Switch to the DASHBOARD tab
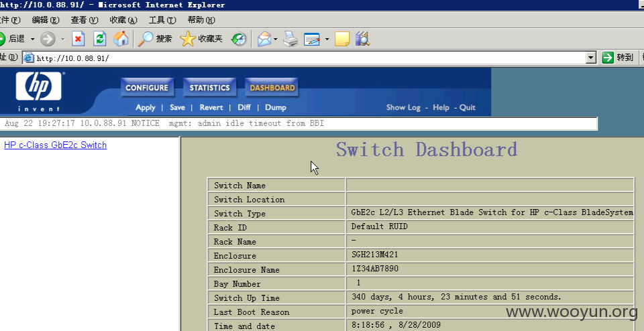644x331 pixels. [x=272, y=87]
